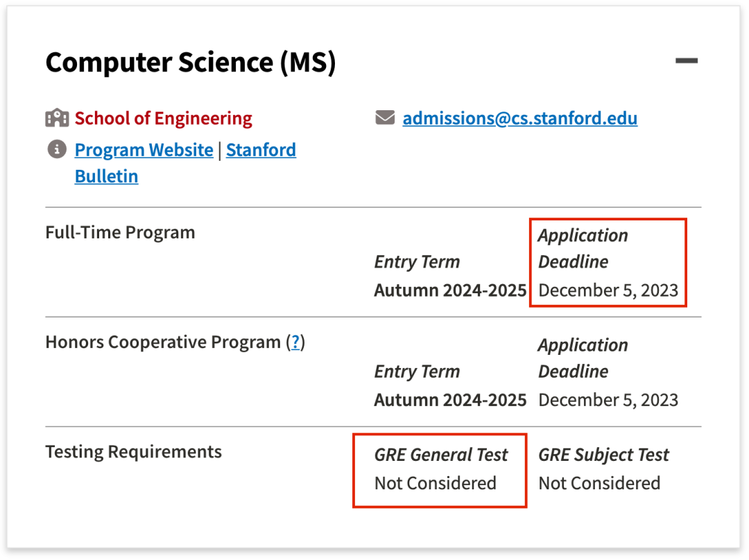Click GRE Subject Test heading
Screen dimensions: 749x560
pos(604,455)
